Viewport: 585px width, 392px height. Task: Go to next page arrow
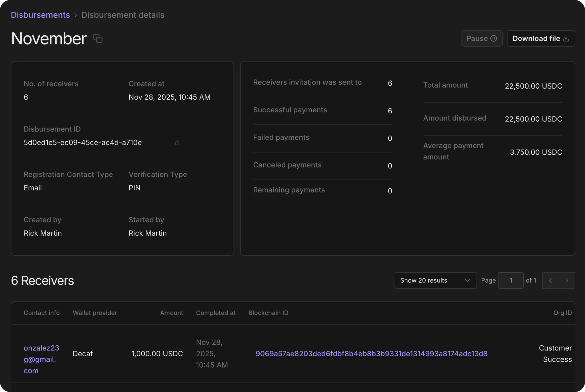pyautogui.click(x=567, y=281)
